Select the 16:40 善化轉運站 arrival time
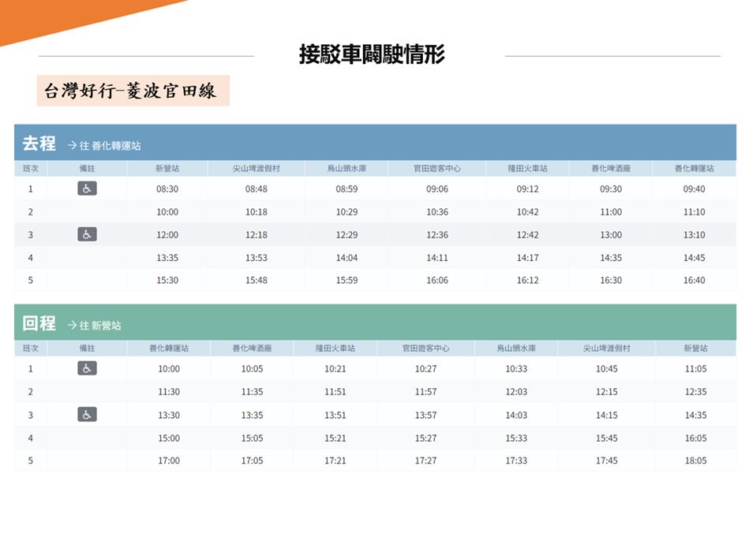749x560 pixels. (x=694, y=281)
